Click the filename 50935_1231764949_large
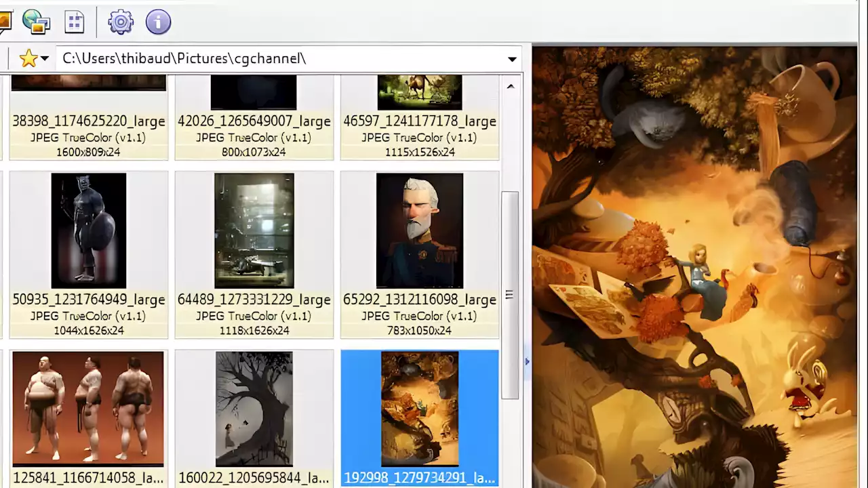The height and width of the screenshot is (488, 868). coord(89,300)
